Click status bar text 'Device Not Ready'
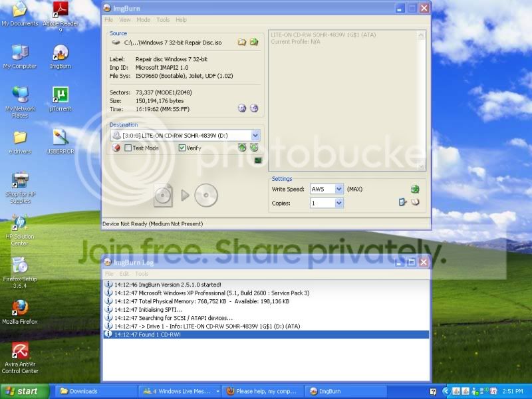Image resolution: width=532 pixels, height=399 pixels. click(x=153, y=224)
